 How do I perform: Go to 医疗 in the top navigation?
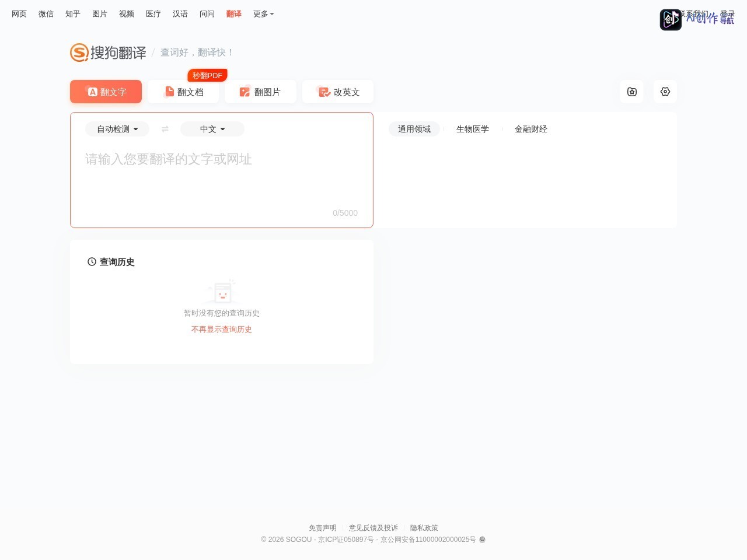click(x=153, y=14)
